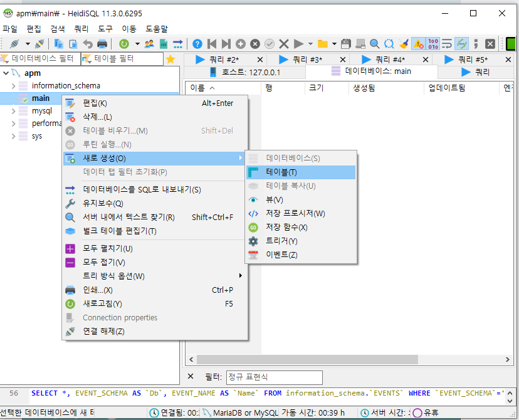Open the 파일 menu in the menu bar
The image size is (519, 420).
(x=10, y=29)
